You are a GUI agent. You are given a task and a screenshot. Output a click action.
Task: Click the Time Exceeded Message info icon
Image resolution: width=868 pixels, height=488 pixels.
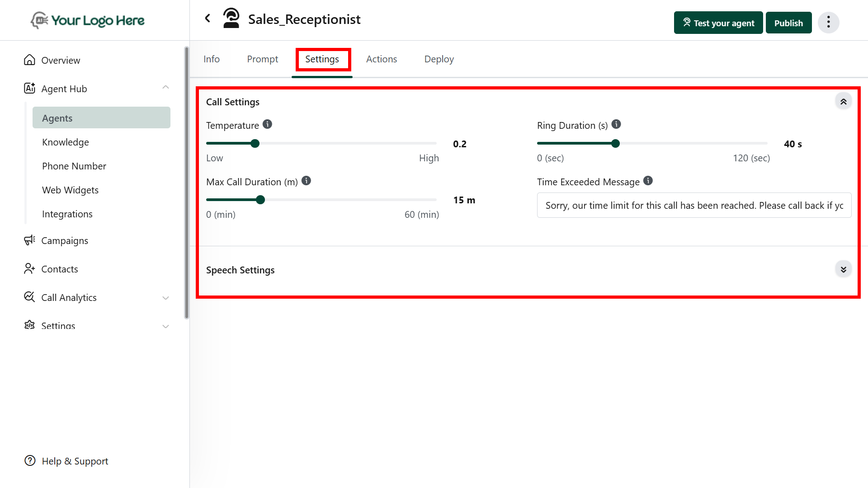[648, 181]
